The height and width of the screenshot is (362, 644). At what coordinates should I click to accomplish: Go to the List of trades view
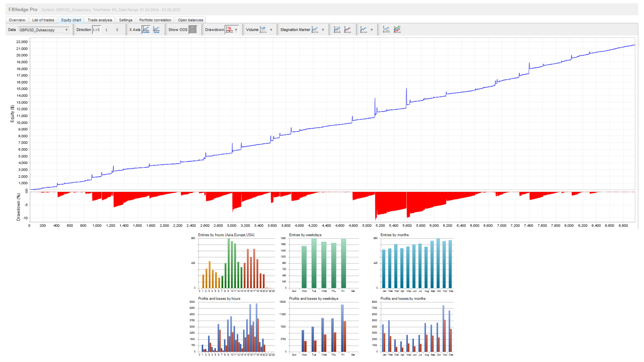coord(43,20)
